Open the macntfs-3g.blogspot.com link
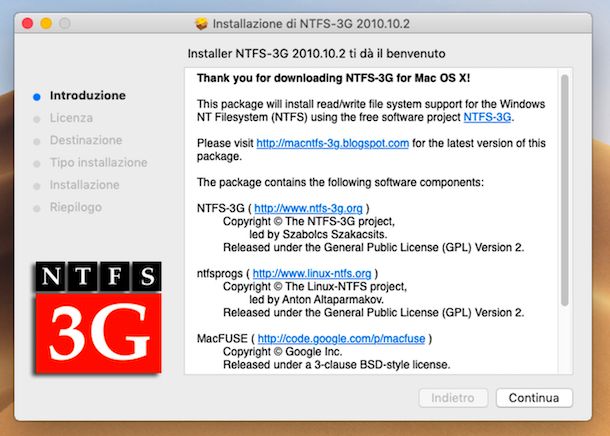The image size is (610, 436). 333,143
